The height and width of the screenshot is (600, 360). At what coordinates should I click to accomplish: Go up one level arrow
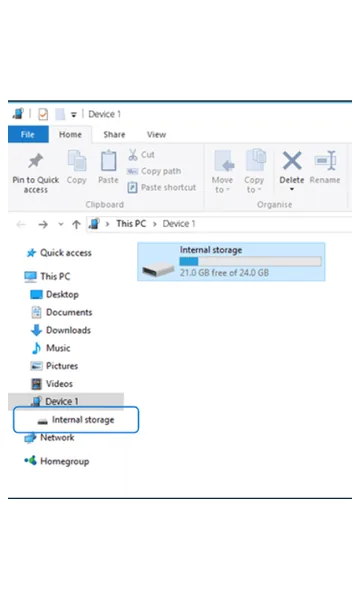[76, 224]
